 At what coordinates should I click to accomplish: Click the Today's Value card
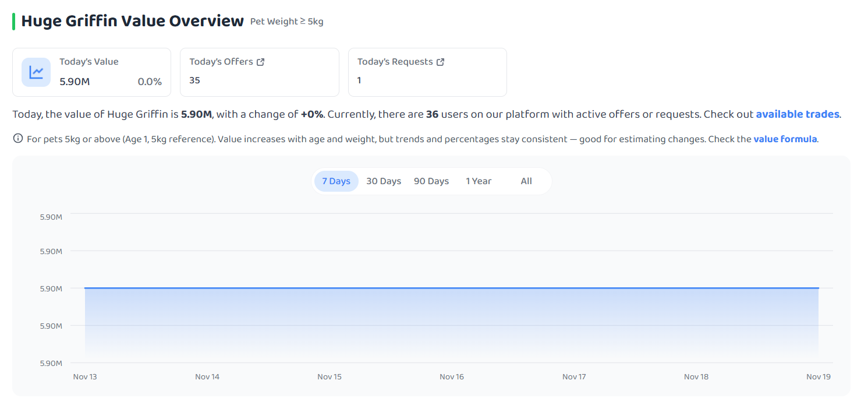[91, 72]
